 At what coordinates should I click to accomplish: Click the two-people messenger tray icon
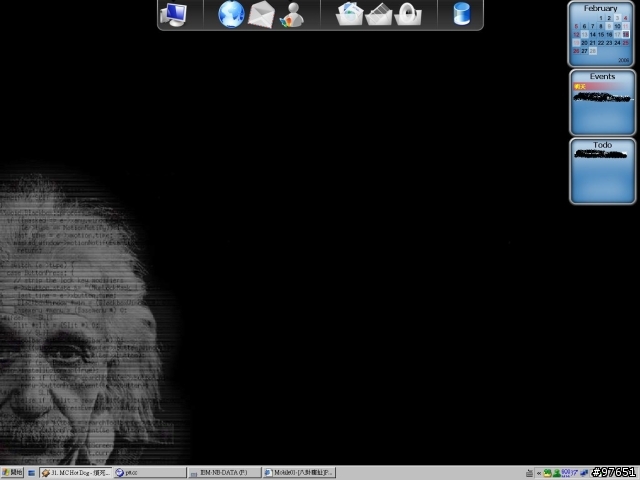point(547,473)
